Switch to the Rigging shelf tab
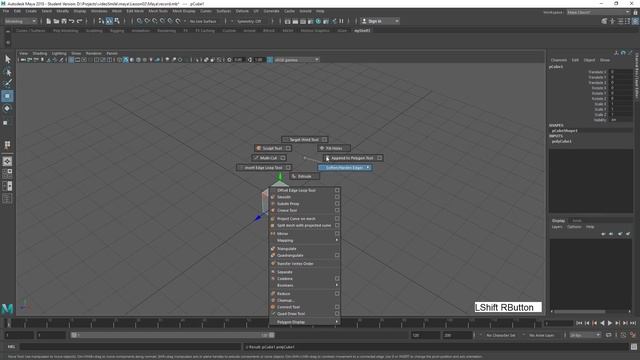This screenshot has width=640, height=360. click(x=117, y=31)
